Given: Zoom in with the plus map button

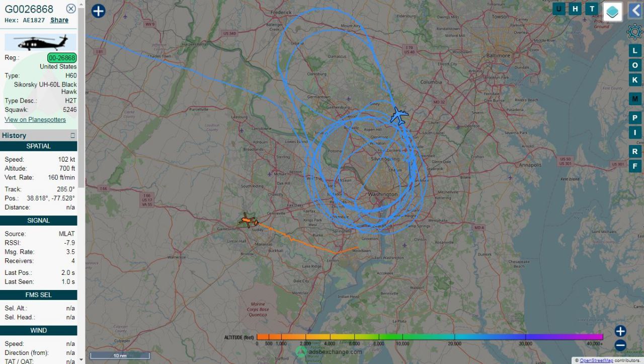Looking at the screenshot, I should pyautogui.click(x=620, y=331).
